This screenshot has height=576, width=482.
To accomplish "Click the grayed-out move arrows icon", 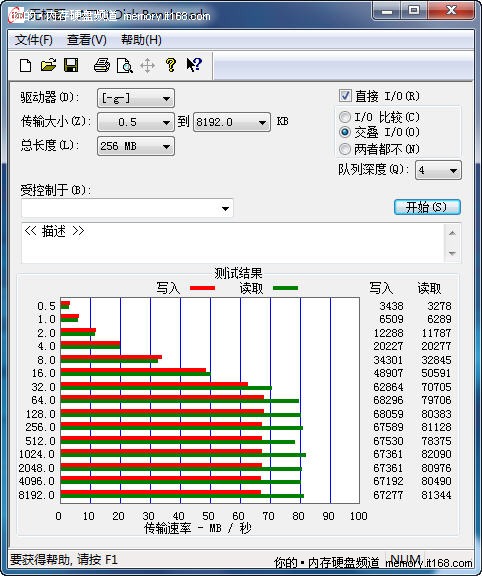I will 147,66.
